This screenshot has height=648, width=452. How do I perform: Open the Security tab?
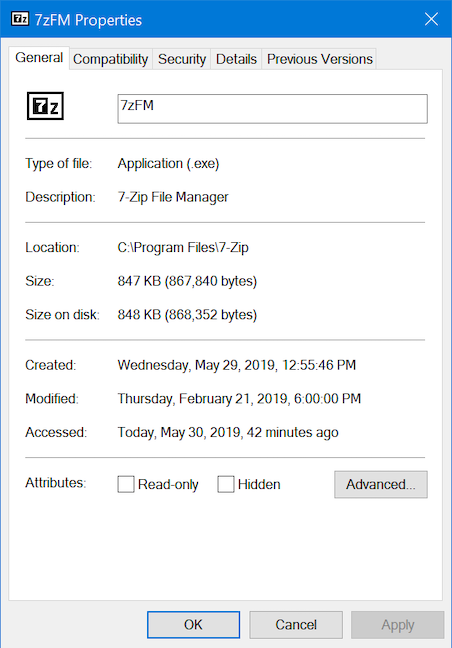click(x=182, y=59)
